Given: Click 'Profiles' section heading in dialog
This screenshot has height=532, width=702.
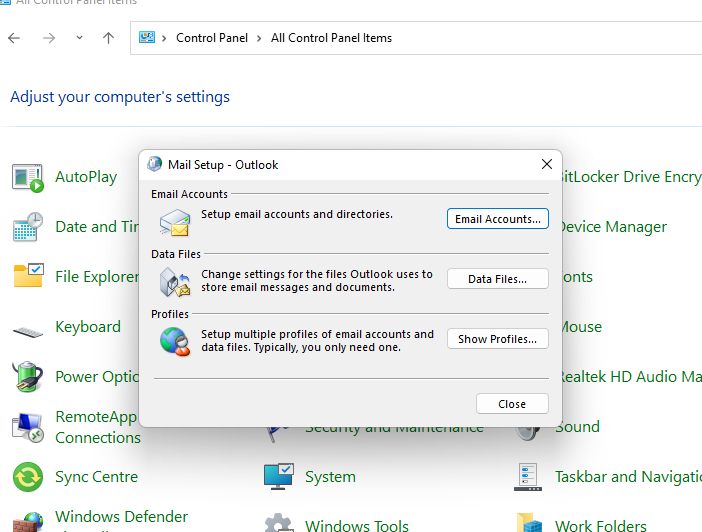Looking at the screenshot, I should pyautogui.click(x=170, y=314).
